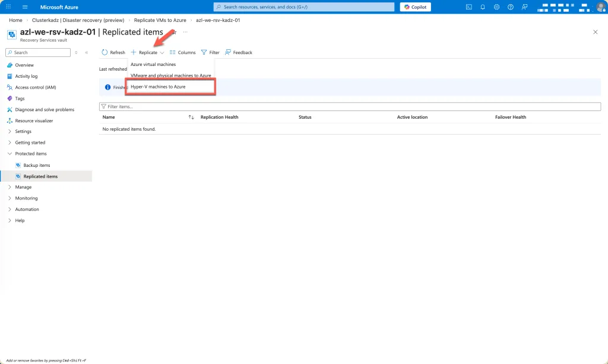Open the notifications bell

482,7
